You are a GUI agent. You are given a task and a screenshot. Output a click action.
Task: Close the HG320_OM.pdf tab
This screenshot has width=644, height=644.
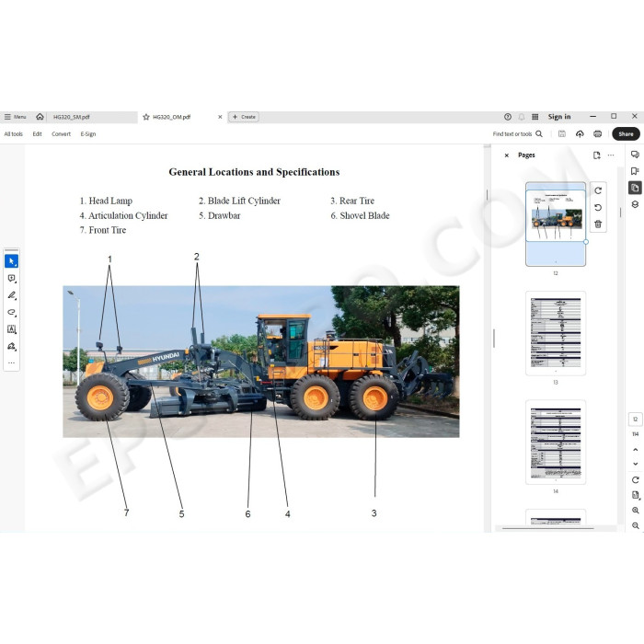pos(220,117)
